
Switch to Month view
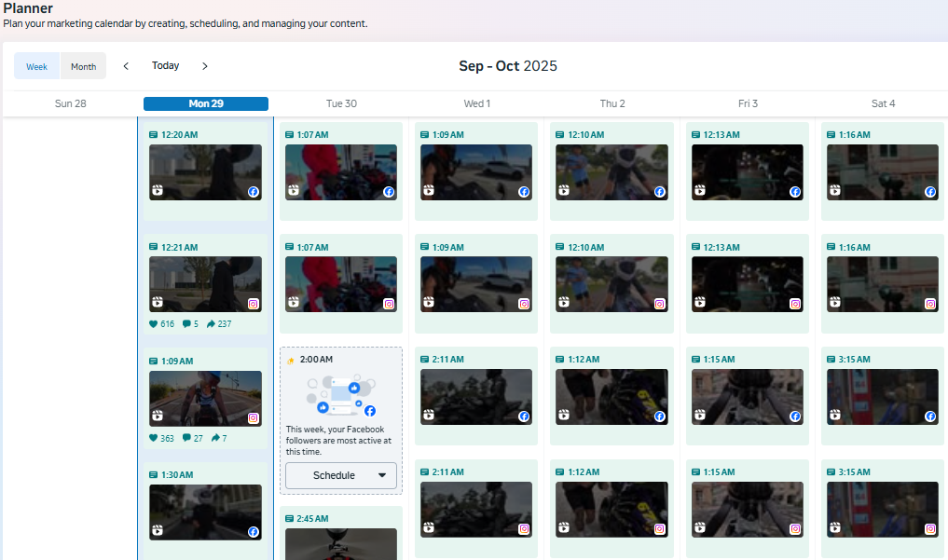click(x=84, y=66)
